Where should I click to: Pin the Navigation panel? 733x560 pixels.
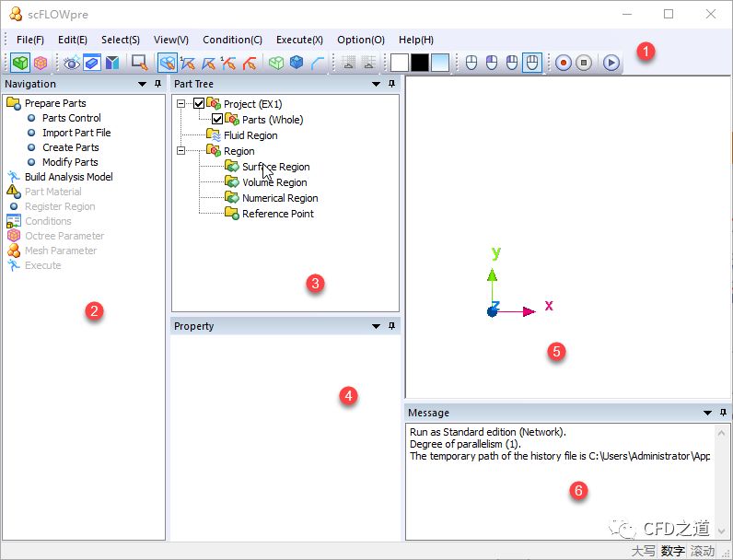pyautogui.click(x=159, y=84)
